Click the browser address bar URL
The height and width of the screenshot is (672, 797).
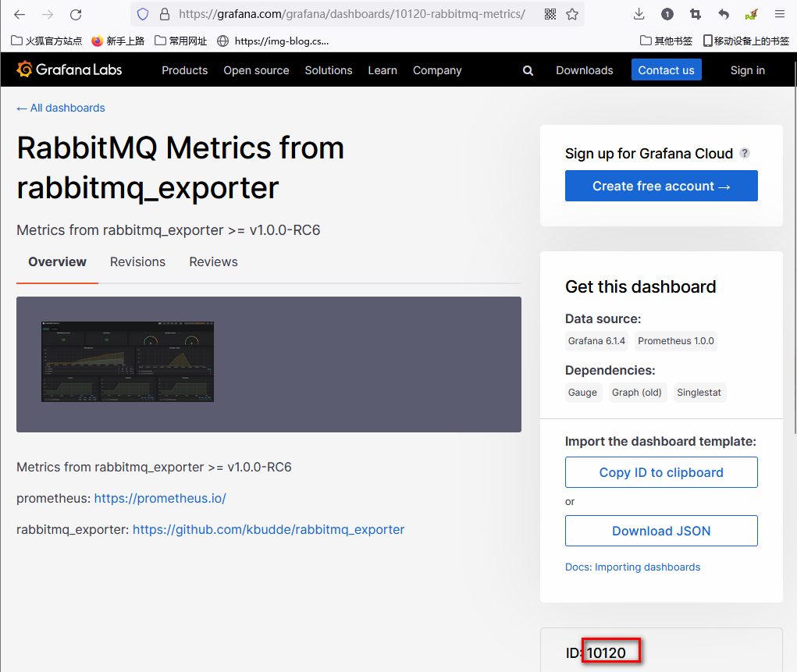point(352,14)
